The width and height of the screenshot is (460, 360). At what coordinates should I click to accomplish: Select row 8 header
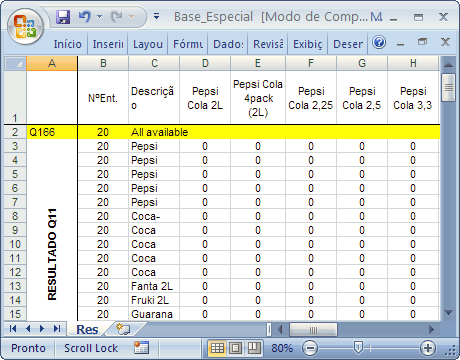tap(15, 216)
